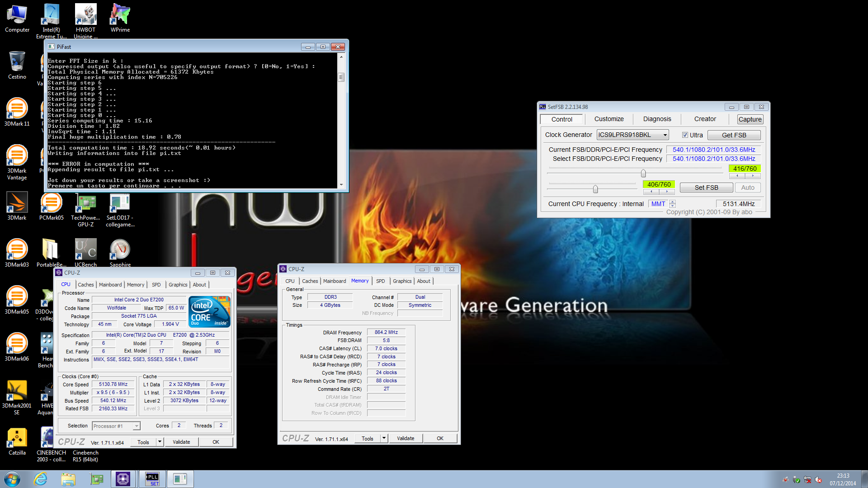Launch the 3DMark2001 SE desktop shortcut
868x488 pixels.
click(17, 397)
